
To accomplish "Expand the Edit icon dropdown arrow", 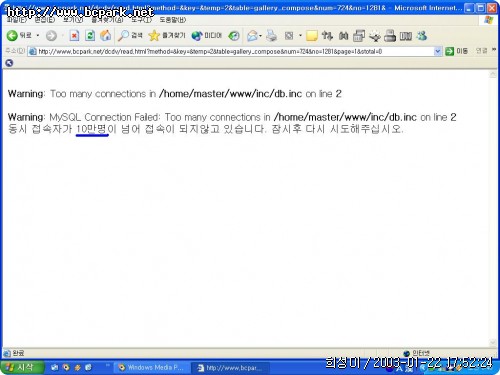I will click(300, 36).
